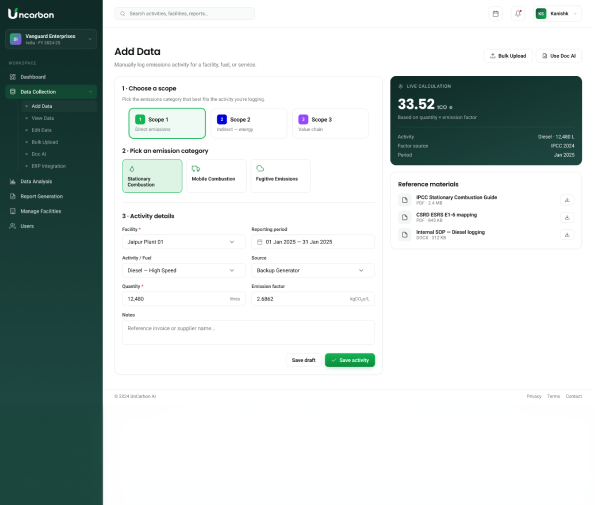Screen dimensions: 595x505
Task: Download Internal SOP Diesel logging document
Action: pos(567,235)
